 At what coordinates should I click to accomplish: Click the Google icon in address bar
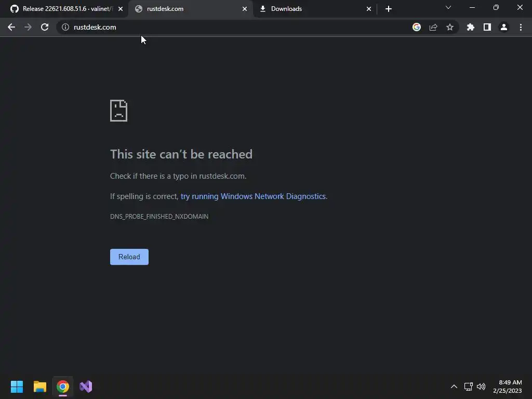[x=417, y=27]
